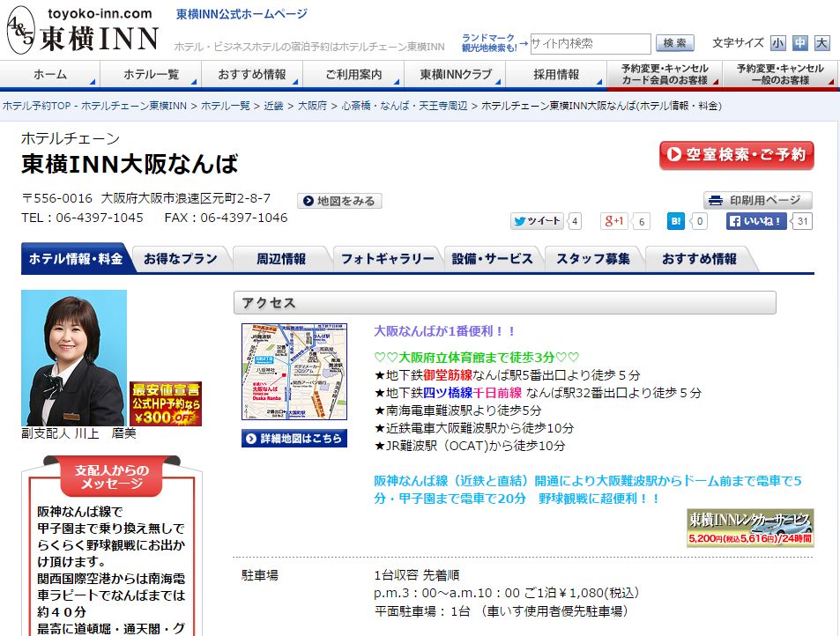This screenshot has width=840, height=636.
Task: Open the ご利用案内 menu
Action: click(x=353, y=74)
